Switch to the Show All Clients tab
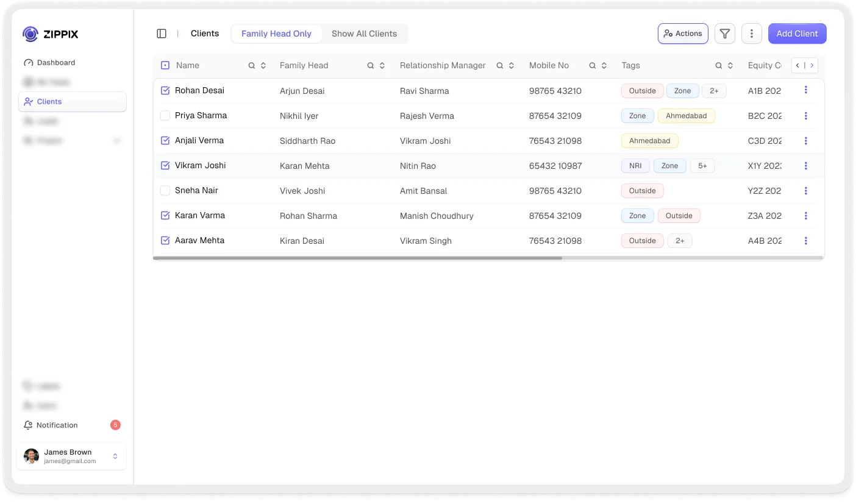 (x=364, y=34)
